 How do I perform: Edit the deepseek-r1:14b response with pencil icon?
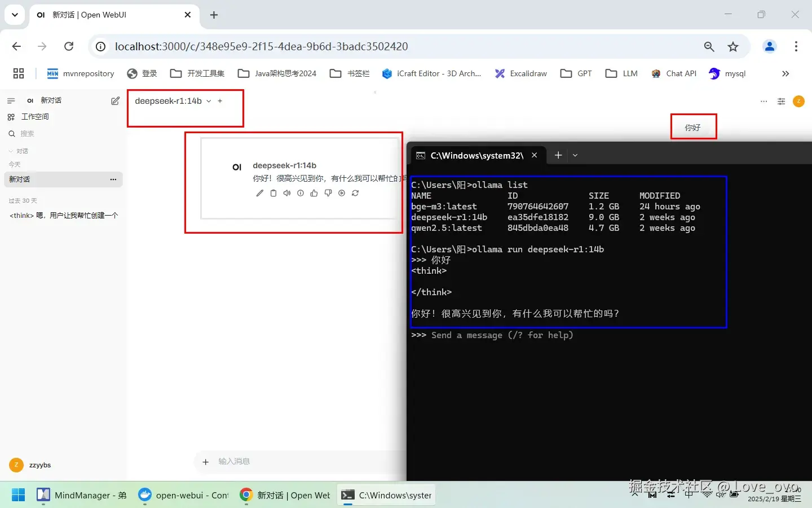coord(259,193)
